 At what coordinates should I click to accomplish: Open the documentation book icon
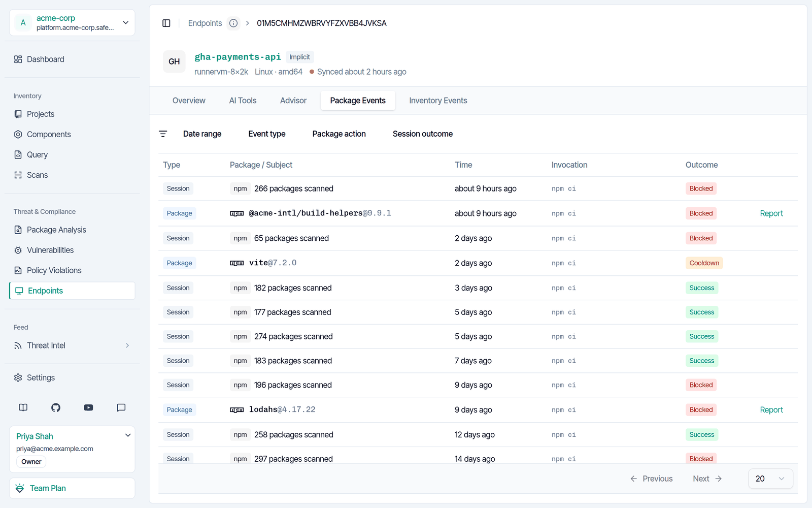[x=23, y=407]
